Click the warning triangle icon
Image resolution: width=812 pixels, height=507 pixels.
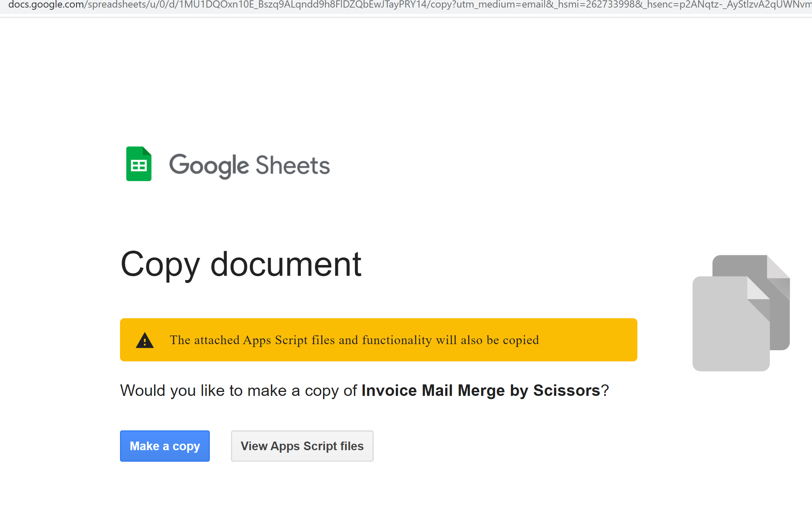145,340
